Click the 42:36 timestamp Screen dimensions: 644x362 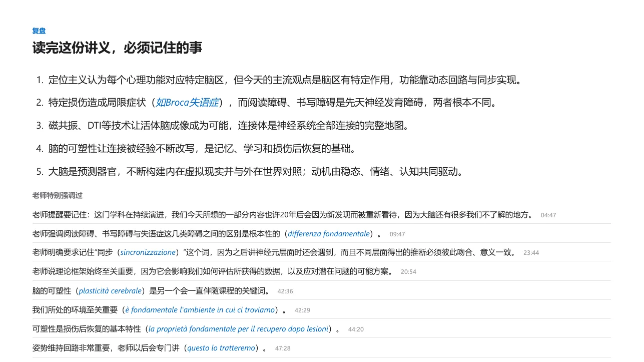285,291
